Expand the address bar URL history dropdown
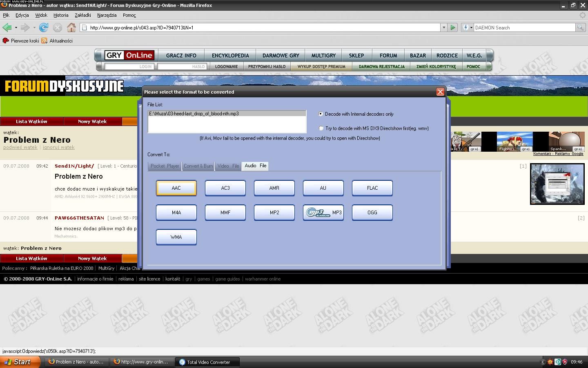Viewport: 588px width, 368px height. point(444,27)
